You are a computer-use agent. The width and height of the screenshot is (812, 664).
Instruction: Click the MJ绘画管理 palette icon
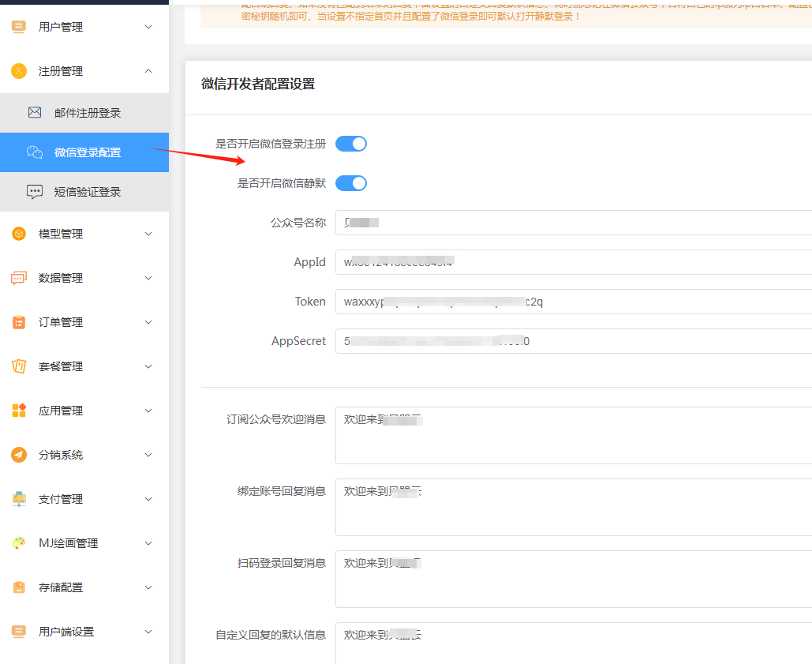click(17, 542)
